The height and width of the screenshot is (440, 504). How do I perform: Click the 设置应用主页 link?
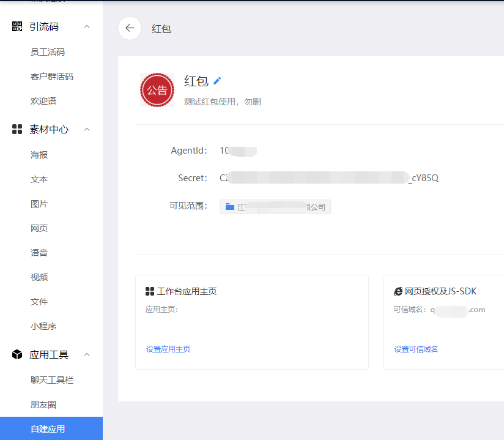(168, 349)
